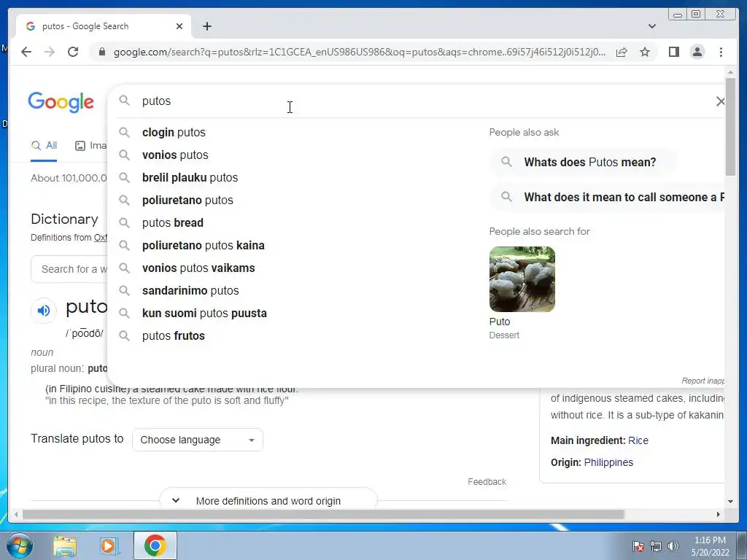Click network tray icon

pos(656,546)
